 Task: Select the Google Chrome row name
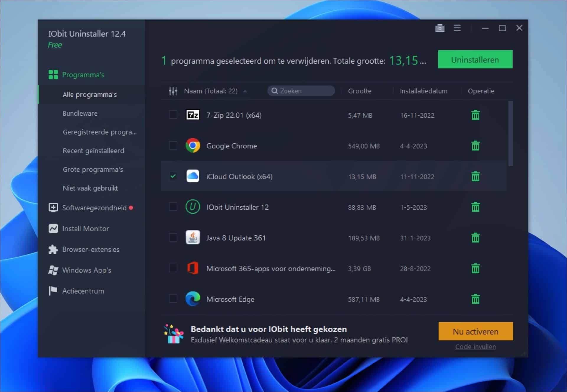pyautogui.click(x=232, y=146)
